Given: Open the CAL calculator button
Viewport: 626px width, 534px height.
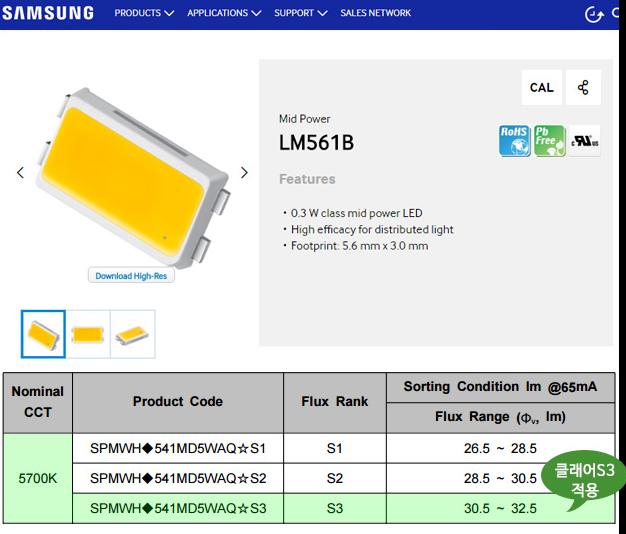Looking at the screenshot, I should pyautogui.click(x=542, y=87).
